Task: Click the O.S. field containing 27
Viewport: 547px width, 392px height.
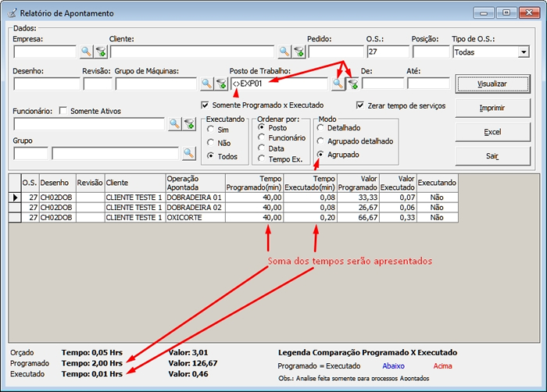Action: [x=388, y=52]
